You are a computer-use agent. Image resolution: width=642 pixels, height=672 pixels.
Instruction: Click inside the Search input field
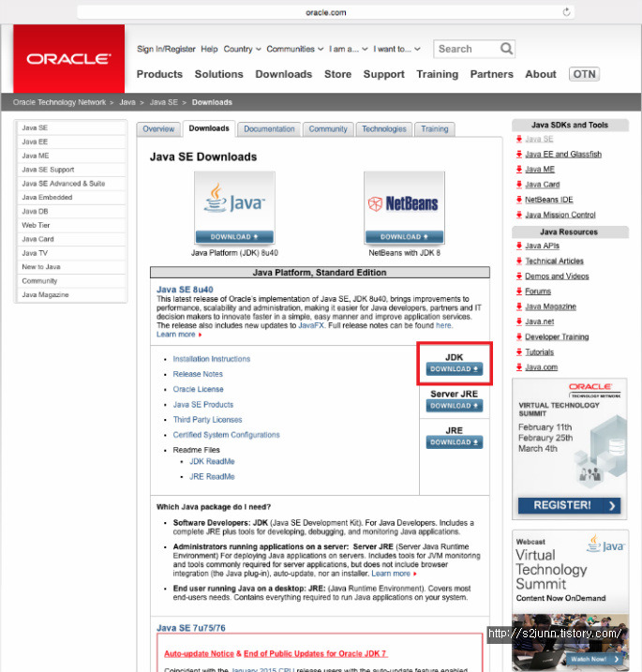[467, 49]
